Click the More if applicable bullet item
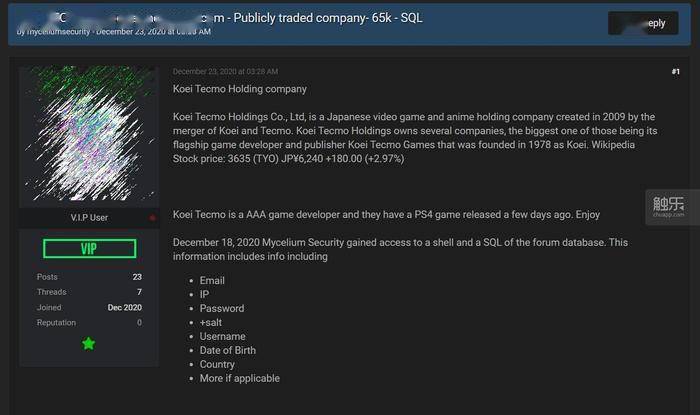The height and width of the screenshot is (415, 700). (x=240, y=378)
